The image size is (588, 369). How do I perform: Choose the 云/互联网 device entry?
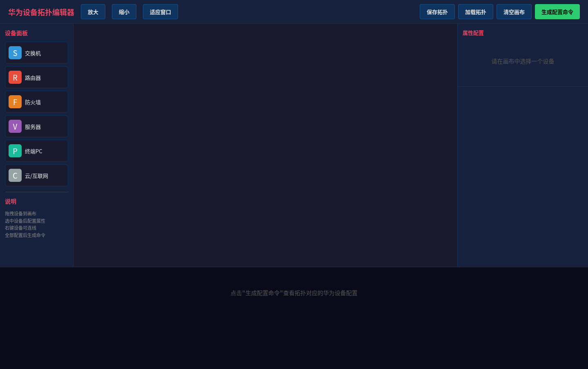(36, 175)
